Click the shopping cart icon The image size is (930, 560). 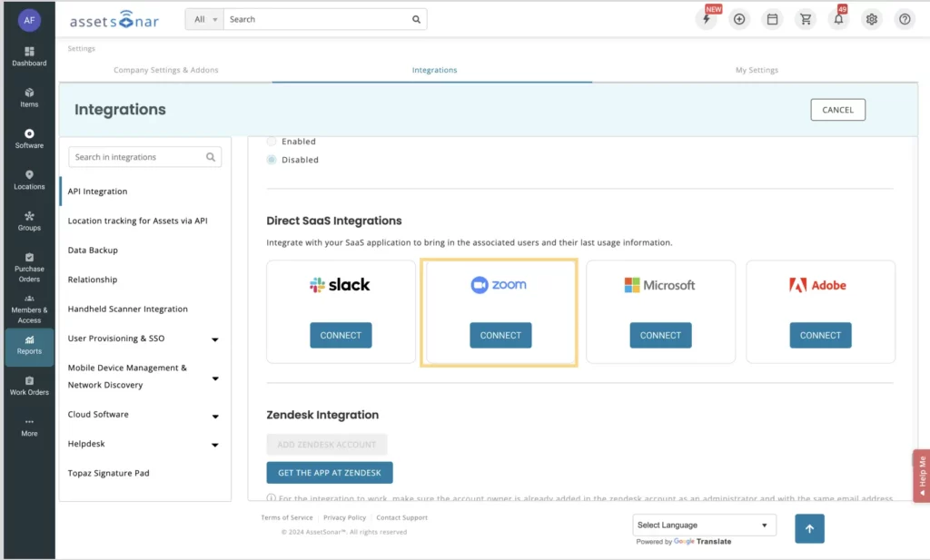(x=805, y=19)
